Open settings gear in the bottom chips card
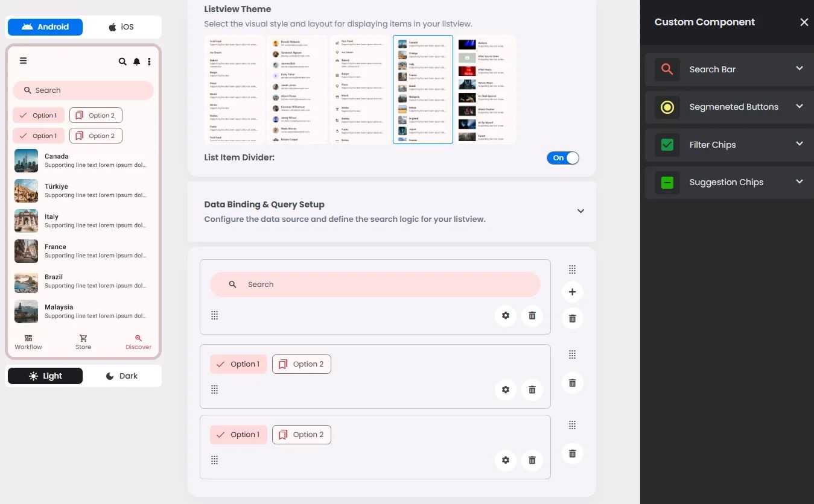814x504 pixels. 506,460
